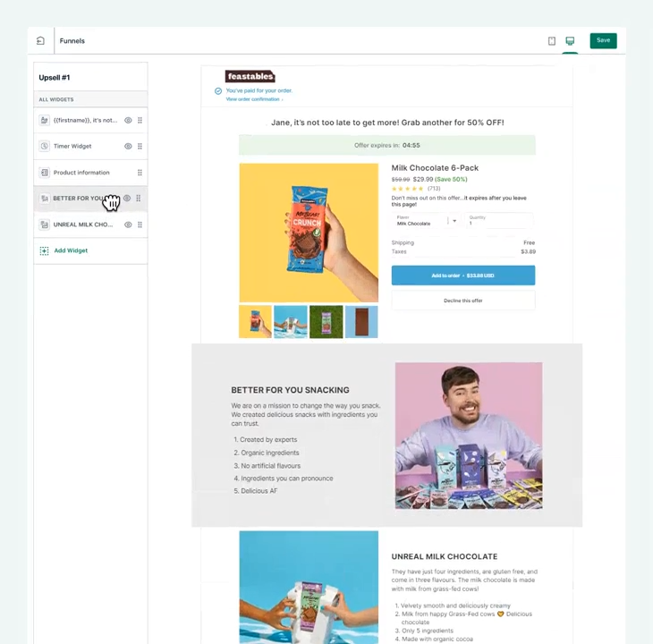Toggle visibility of UNREAL MILK CHO widget

click(x=128, y=225)
